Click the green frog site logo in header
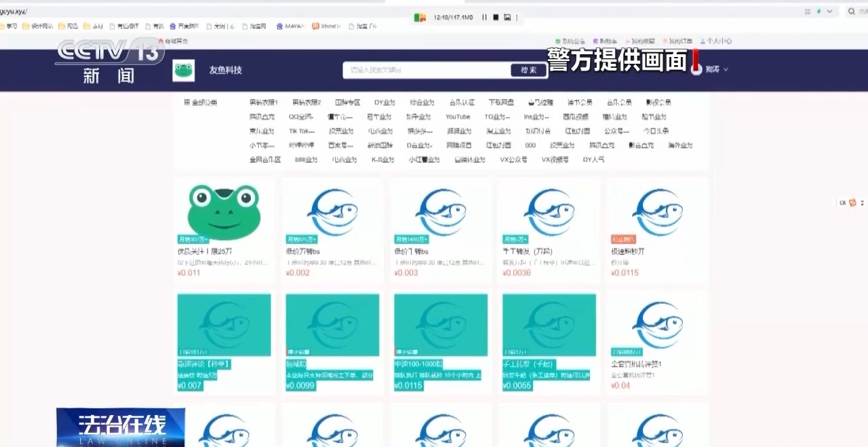This screenshot has height=447, width=868. pos(183,71)
